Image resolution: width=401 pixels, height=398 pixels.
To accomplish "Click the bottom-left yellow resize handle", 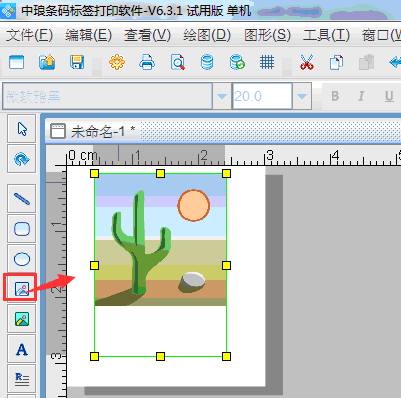I will [x=94, y=356].
